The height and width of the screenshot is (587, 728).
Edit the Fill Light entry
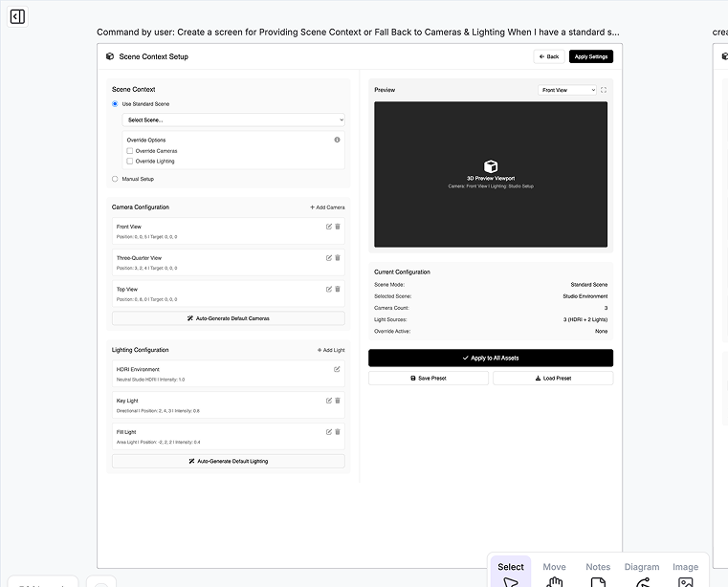tap(329, 432)
